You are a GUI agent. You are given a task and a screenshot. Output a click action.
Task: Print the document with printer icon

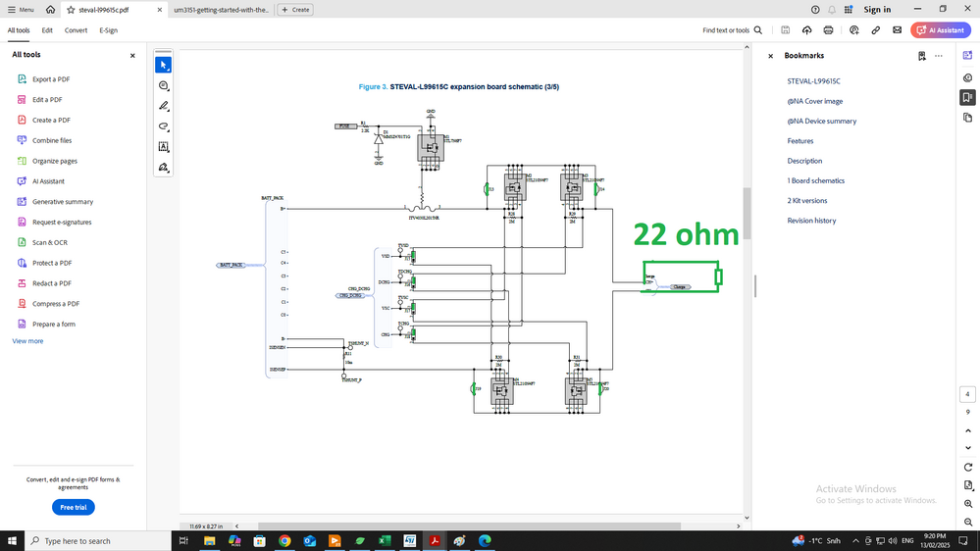[x=828, y=30]
